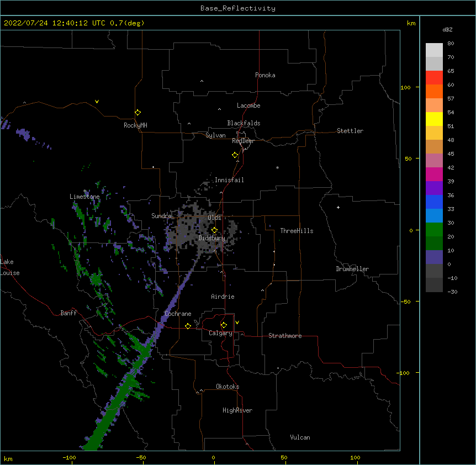Click the Olds city label
Viewport: 476px width, 465px height.
pos(214,218)
